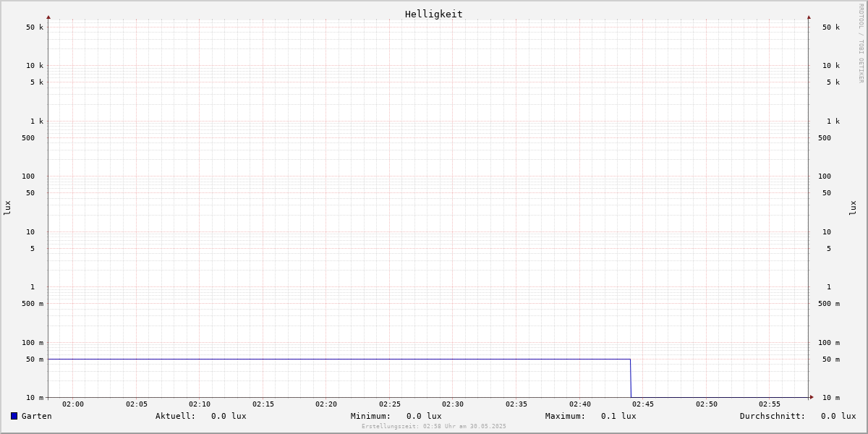Click the 02:30 time axis label
This screenshot has height=434, width=868.
click(x=453, y=404)
